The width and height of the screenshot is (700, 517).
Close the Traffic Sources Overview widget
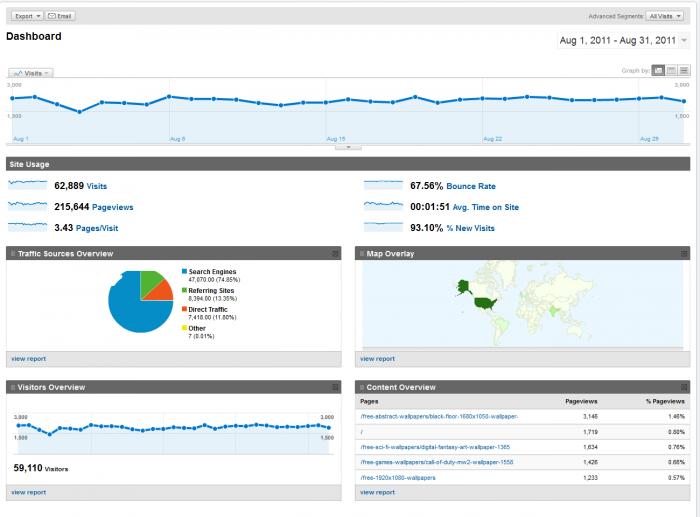coord(335,254)
